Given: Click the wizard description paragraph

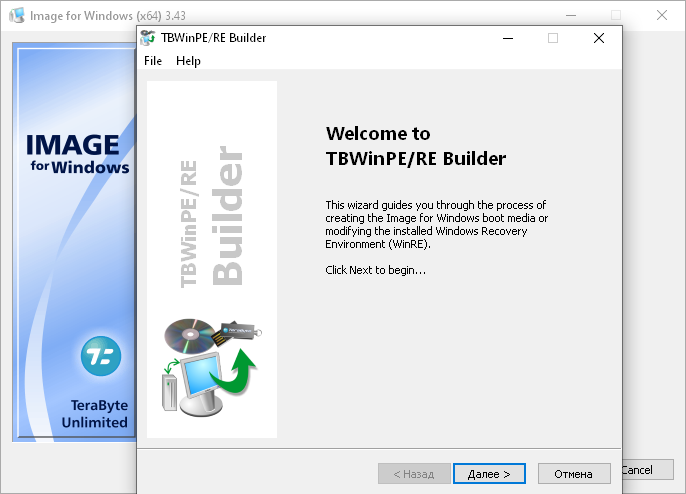Looking at the screenshot, I should click(x=436, y=224).
